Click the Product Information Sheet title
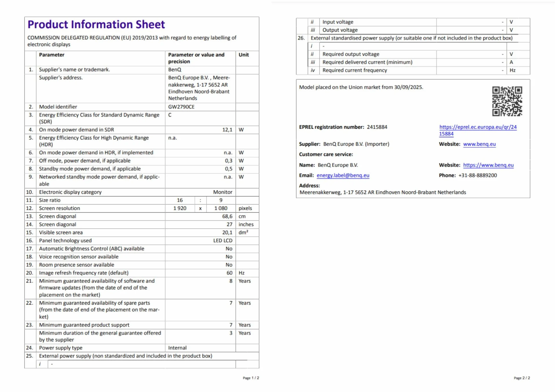Viewport: 555px width, 392px height. (x=96, y=24)
